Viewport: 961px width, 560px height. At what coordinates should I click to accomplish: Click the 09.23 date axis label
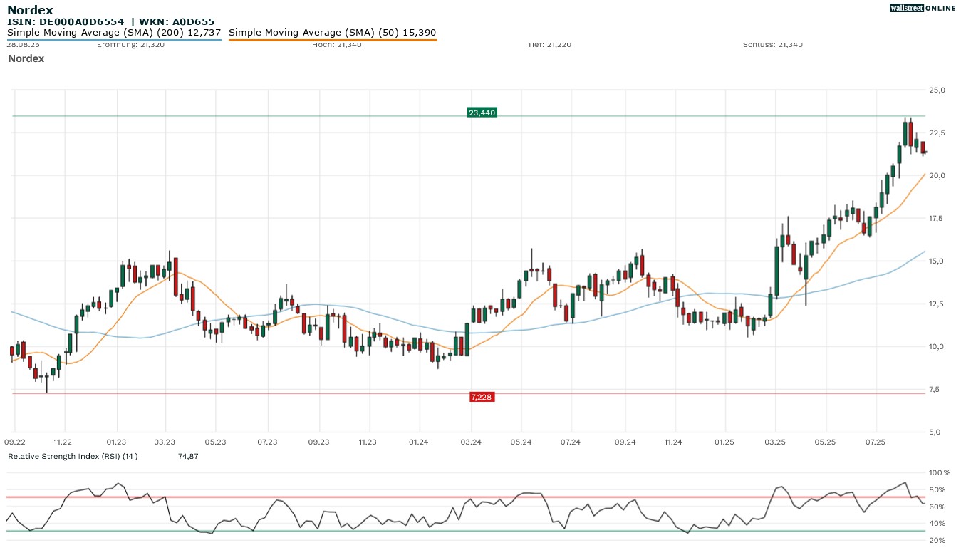click(319, 442)
